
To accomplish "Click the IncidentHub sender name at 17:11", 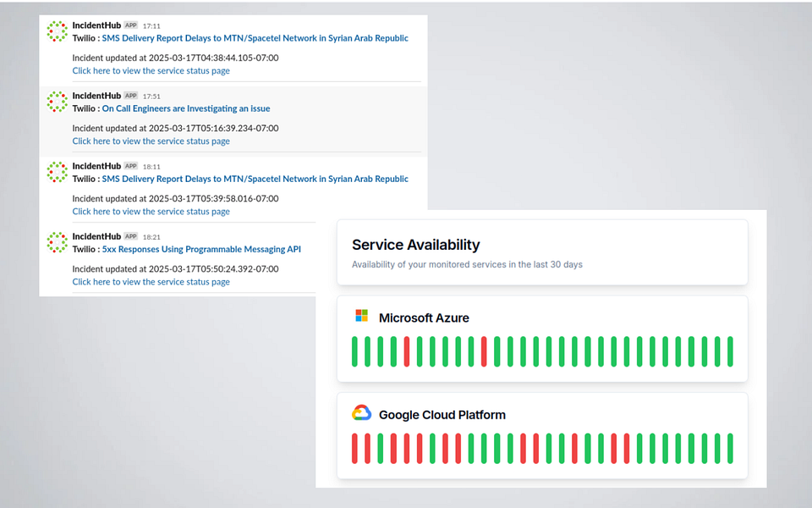I will [x=96, y=25].
